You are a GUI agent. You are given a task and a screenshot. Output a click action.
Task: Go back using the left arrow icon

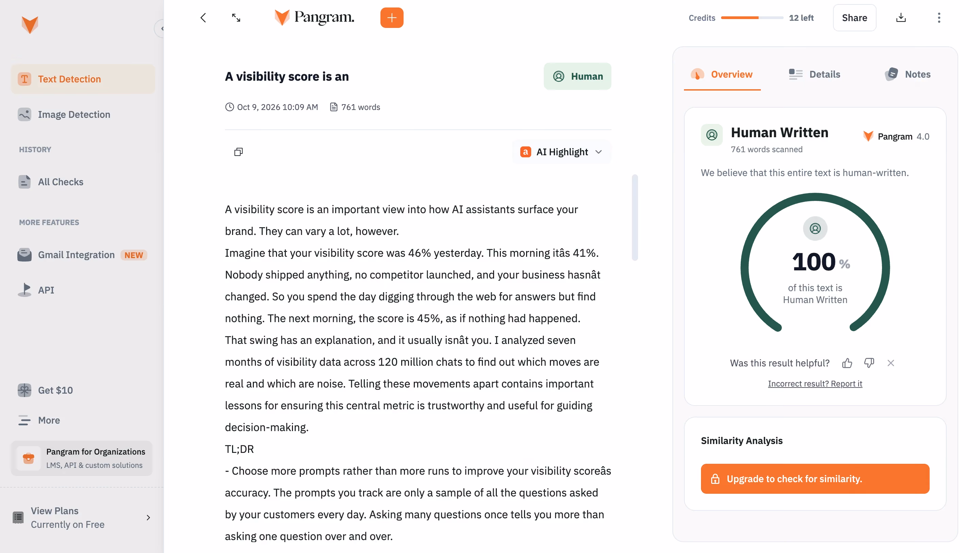pos(203,17)
